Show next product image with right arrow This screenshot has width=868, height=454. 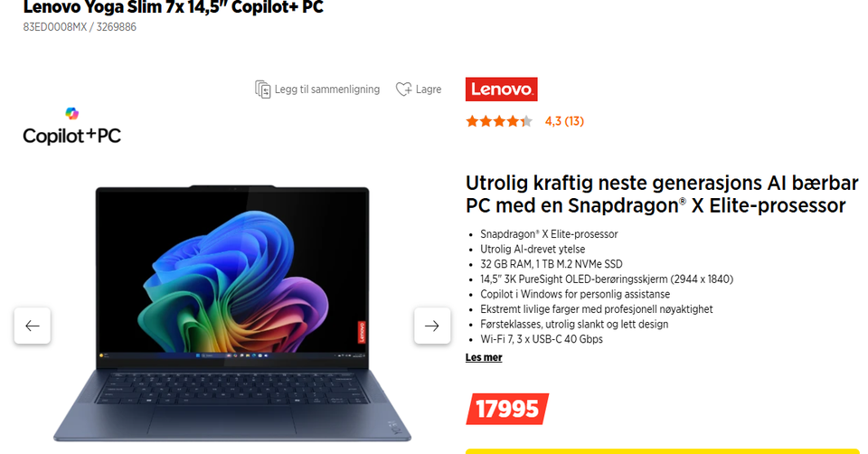[432, 326]
